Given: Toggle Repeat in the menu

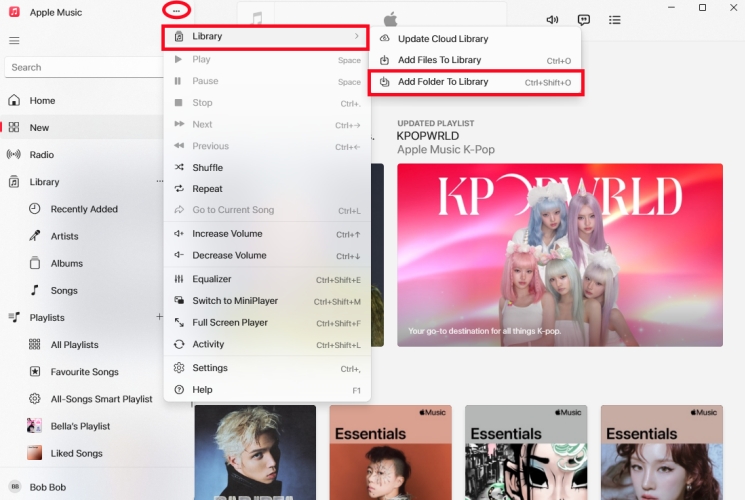Looking at the screenshot, I should (x=267, y=189).
